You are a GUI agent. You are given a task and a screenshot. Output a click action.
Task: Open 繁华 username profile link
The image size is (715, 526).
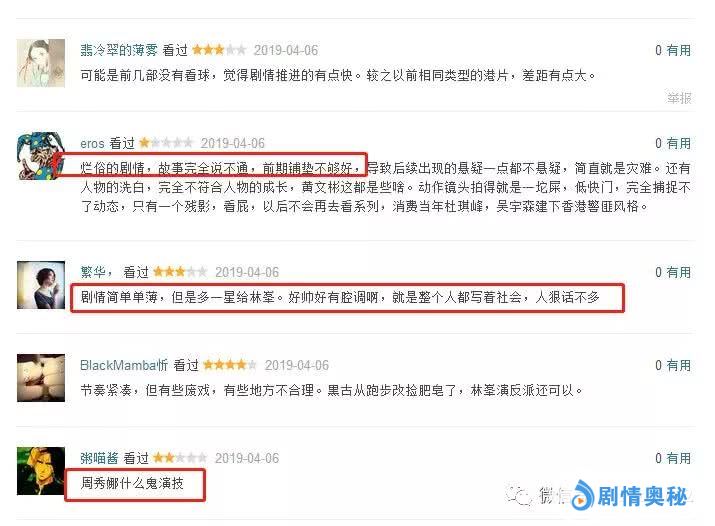click(x=96, y=272)
